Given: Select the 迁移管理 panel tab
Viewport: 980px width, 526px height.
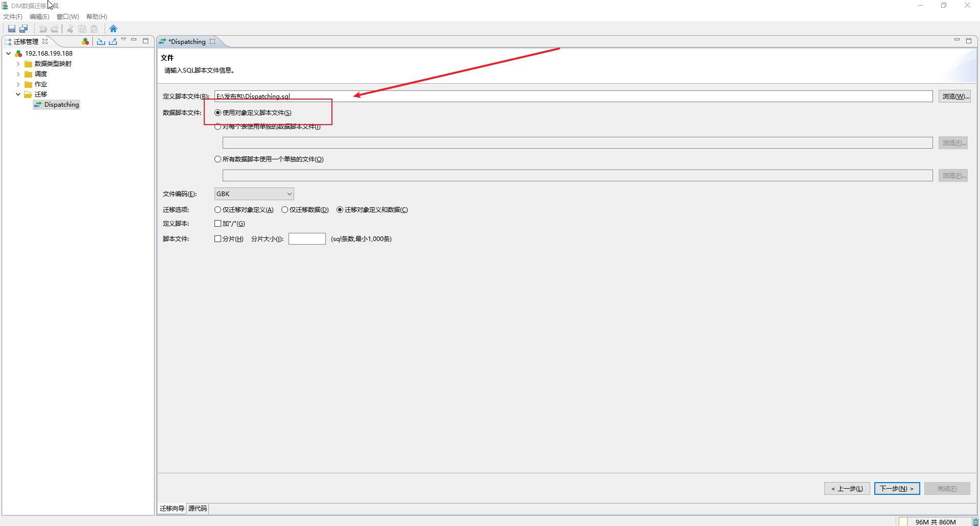Looking at the screenshot, I should coord(26,41).
